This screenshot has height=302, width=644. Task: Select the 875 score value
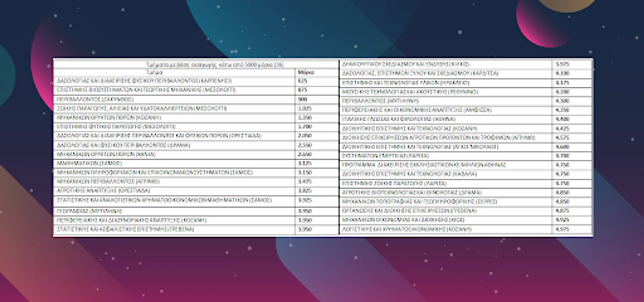302,90
